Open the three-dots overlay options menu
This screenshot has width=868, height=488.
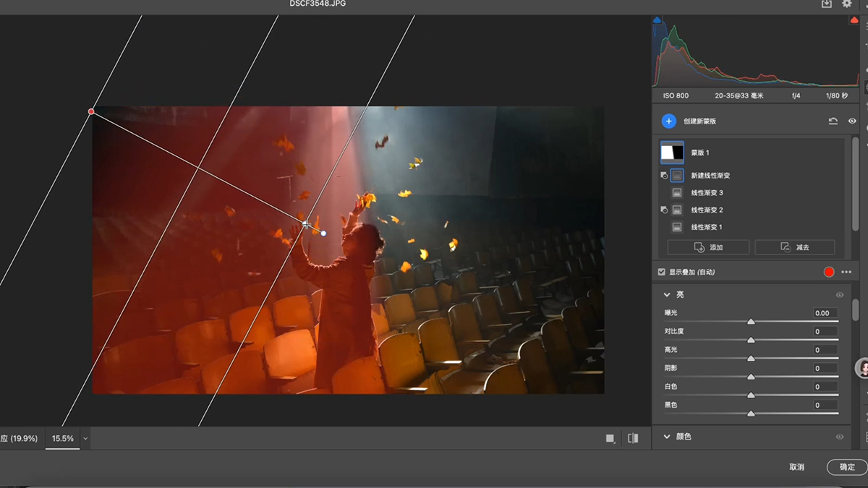click(x=846, y=272)
